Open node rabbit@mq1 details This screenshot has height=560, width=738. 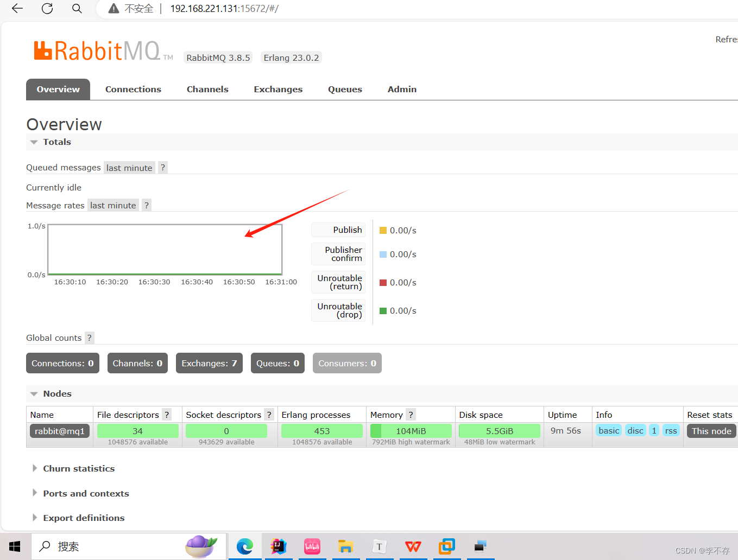(x=60, y=431)
